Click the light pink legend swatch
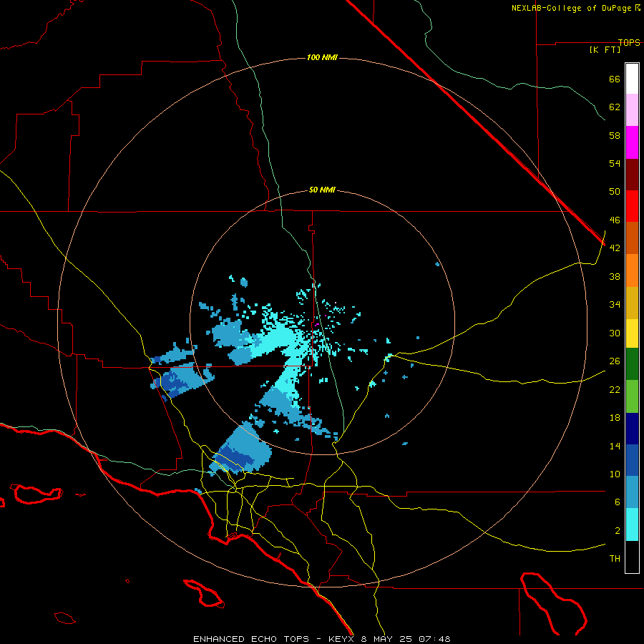The height and width of the screenshot is (644, 644). pyautogui.click(x=632, y=109)
